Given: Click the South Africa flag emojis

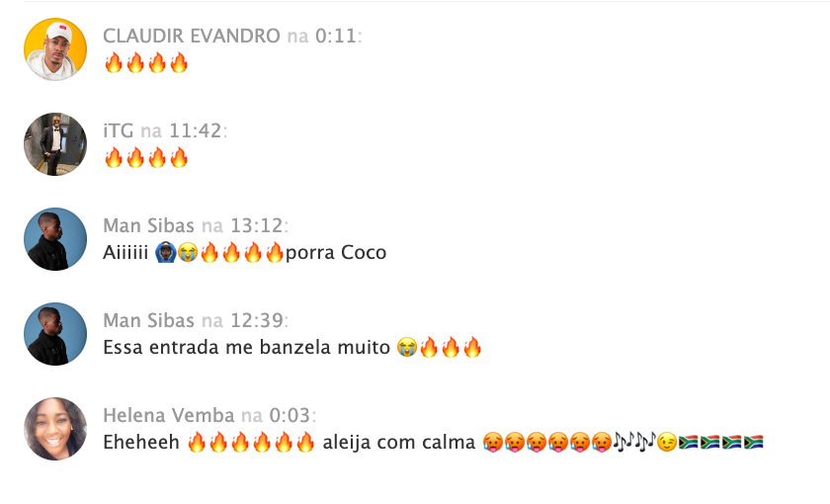Looking at the screenshot, I should tap(720, 442).
